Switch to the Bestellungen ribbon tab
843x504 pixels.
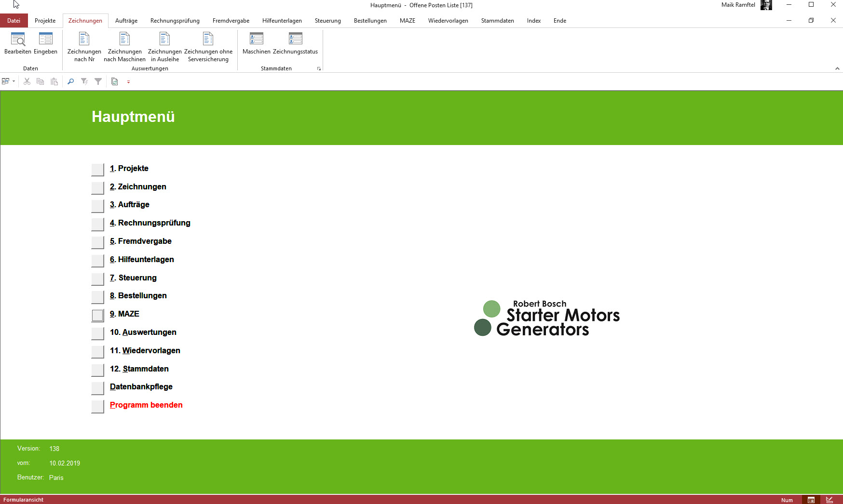(x=370, y=21)
